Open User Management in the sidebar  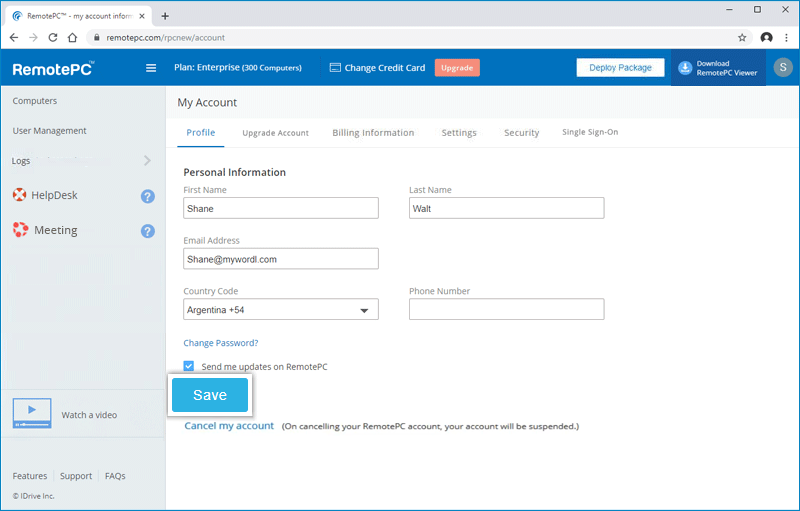point(49,131)
